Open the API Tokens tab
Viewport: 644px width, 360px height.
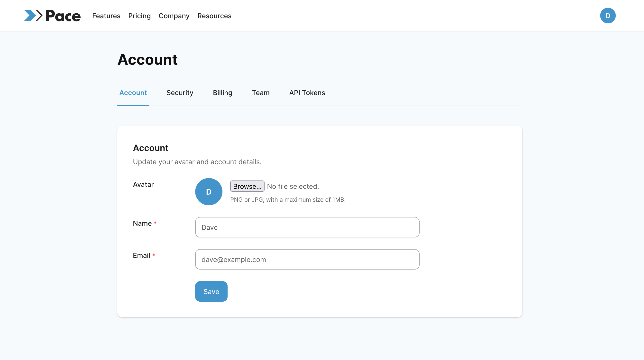pos(307,93)
